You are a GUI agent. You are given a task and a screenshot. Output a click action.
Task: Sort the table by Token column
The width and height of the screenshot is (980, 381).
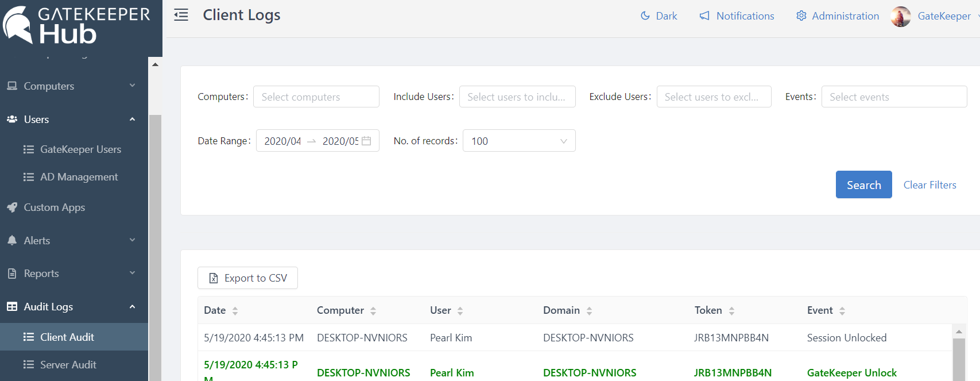point(731,311)
